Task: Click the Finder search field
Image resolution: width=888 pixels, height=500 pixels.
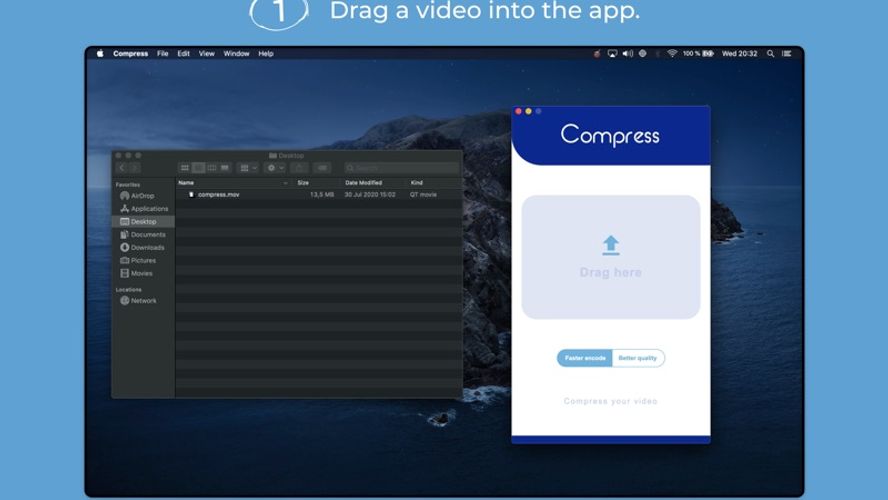Action: (401, 168)
